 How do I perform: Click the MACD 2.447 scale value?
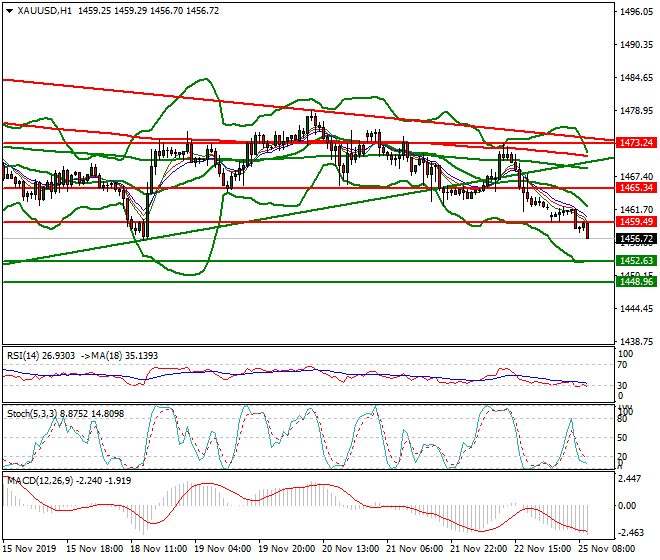(x=631, y=479)
